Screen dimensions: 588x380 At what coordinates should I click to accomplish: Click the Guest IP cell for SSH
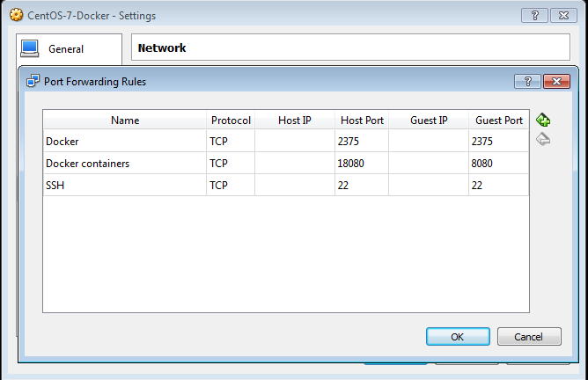[x=429, y=185]
